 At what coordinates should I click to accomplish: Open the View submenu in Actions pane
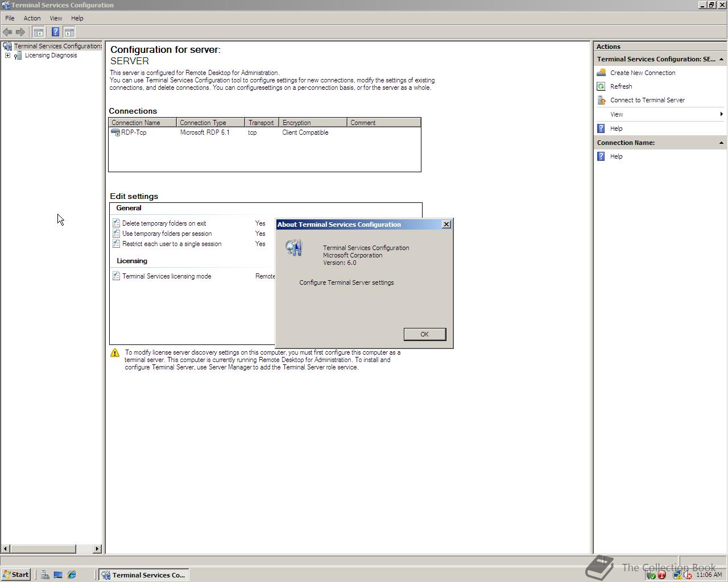[x=660, y=114]
